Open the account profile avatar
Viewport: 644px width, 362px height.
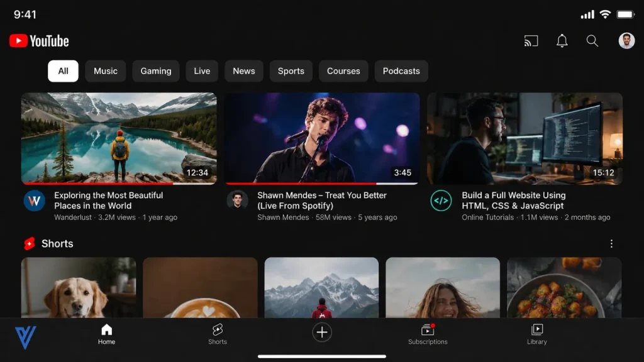click(626, 41)
